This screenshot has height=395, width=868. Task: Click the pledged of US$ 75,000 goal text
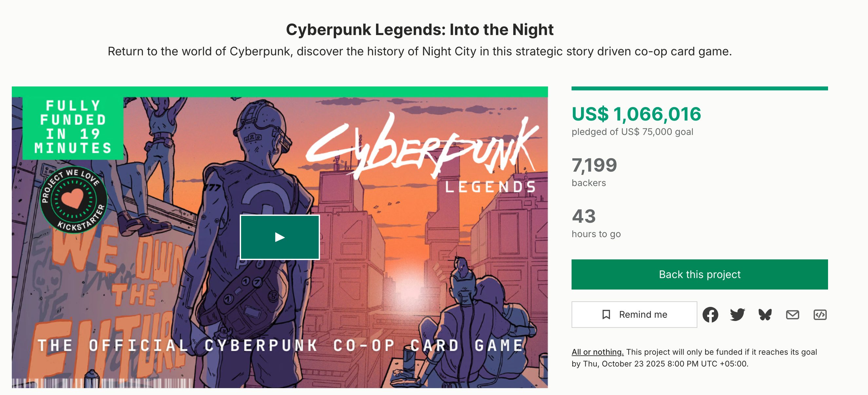632,132
